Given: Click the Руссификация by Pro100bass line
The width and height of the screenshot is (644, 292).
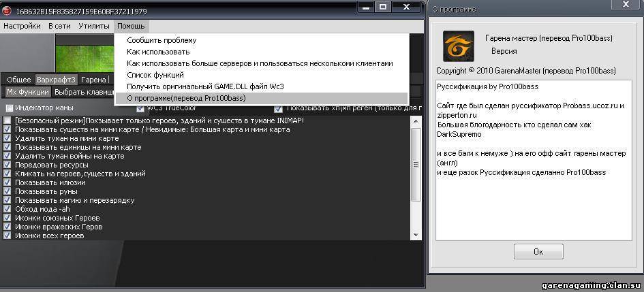Looking at the screenshot, I should [487, 86].
